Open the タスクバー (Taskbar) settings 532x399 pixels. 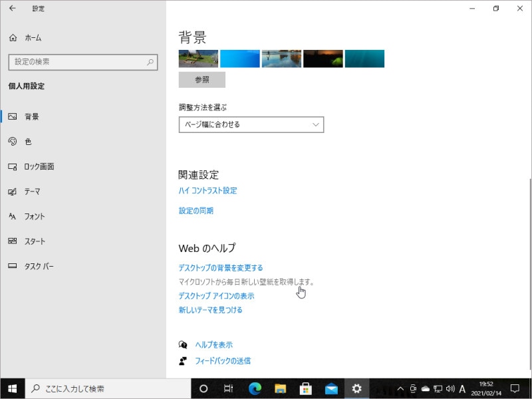tap(39, 265)
